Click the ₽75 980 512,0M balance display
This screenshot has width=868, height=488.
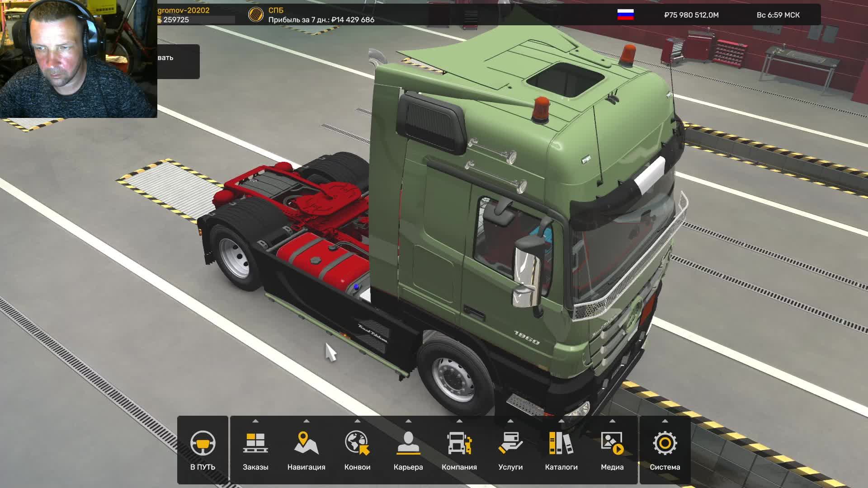[x=691, y=15]
